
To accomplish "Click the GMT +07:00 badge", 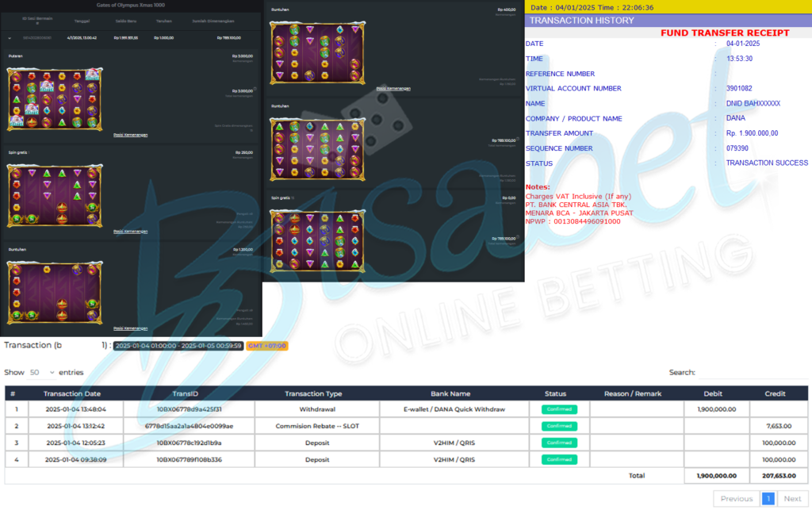I will 266,346.
